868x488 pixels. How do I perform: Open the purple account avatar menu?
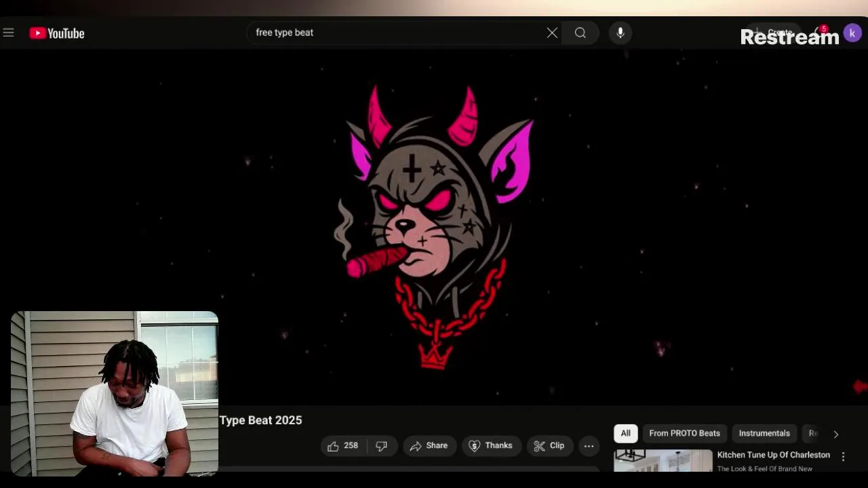coord(852,33)
